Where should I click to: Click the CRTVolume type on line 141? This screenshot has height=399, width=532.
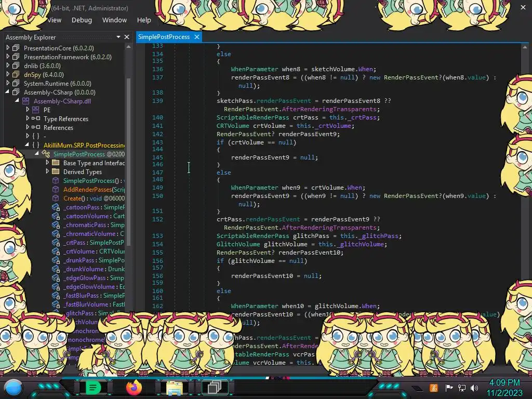(x=233, y=126)
